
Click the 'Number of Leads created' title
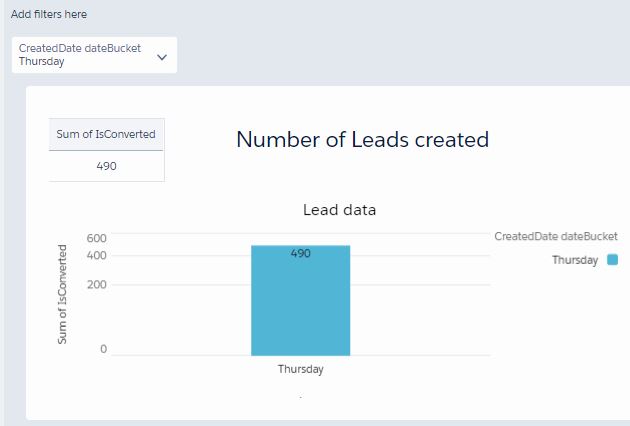click(362, 140)
